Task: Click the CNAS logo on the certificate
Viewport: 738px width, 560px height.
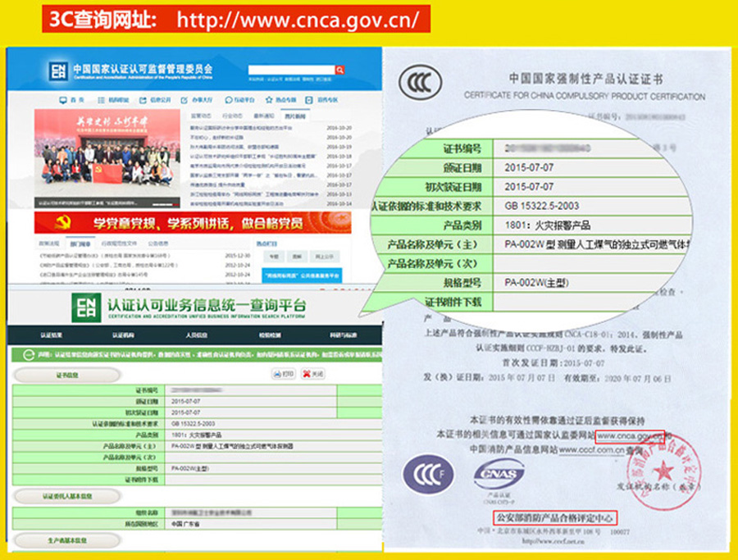Action: pos(499,475)
